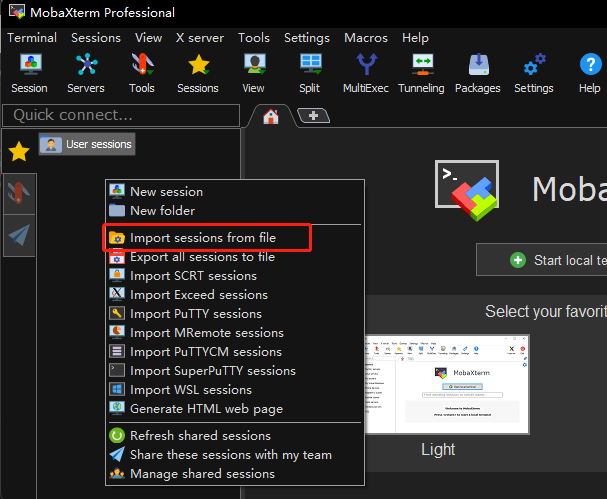Open the View toolbar icon
Image resolution: width=607 pixels, height=499 pixels.
coord(254,73)
